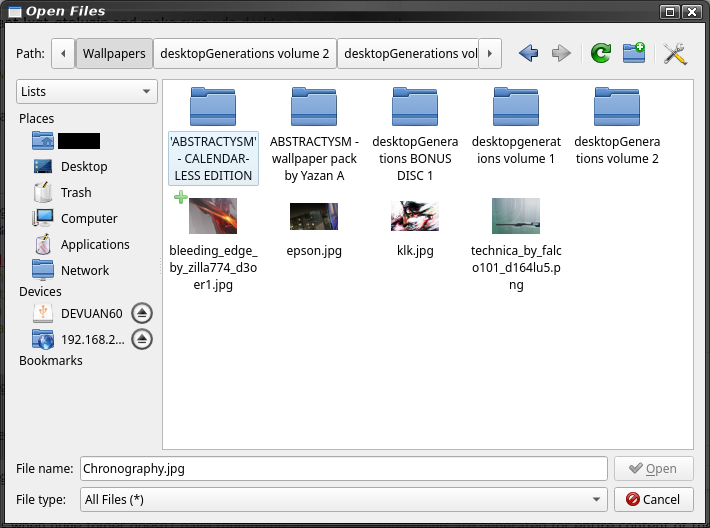Eject the DEVUAN60 device
This screenshot has height=528, width=710.
point(142,313)
